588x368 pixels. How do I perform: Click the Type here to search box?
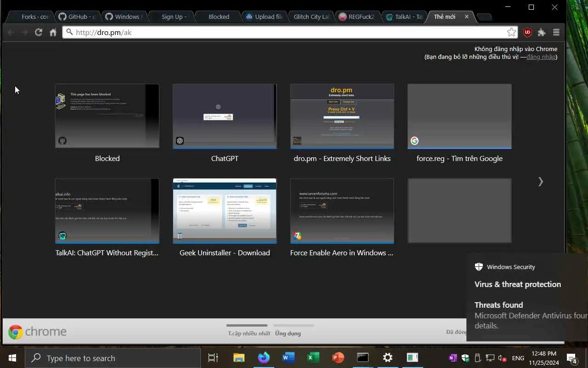pyautogui.click(x=113, y=358)
